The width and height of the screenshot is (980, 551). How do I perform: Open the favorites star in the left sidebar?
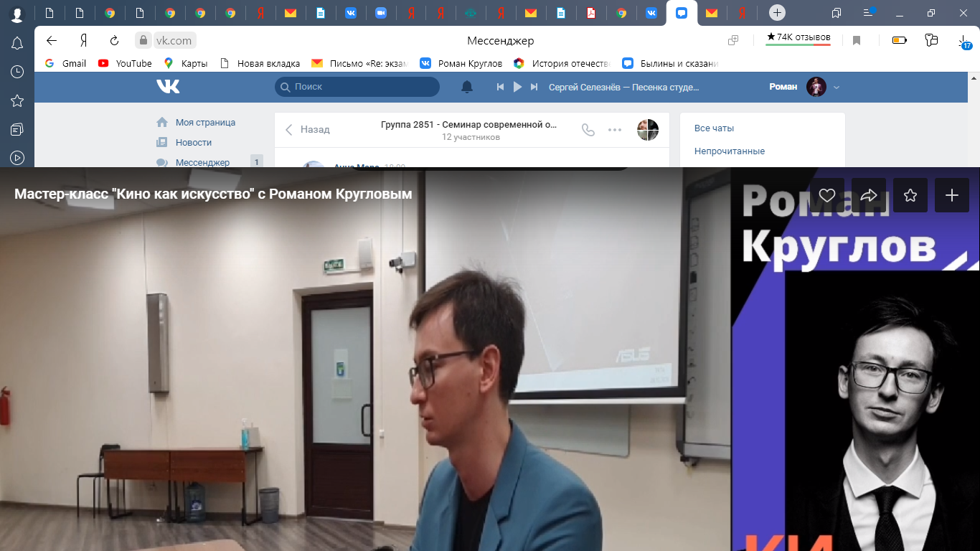click(x=17, y=100)
